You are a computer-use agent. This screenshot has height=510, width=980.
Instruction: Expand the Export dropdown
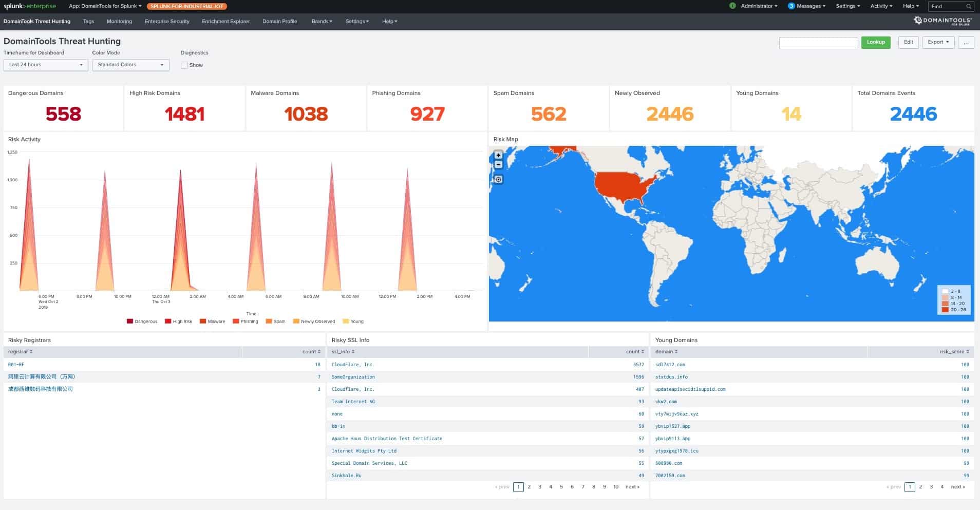click(938, 42)
